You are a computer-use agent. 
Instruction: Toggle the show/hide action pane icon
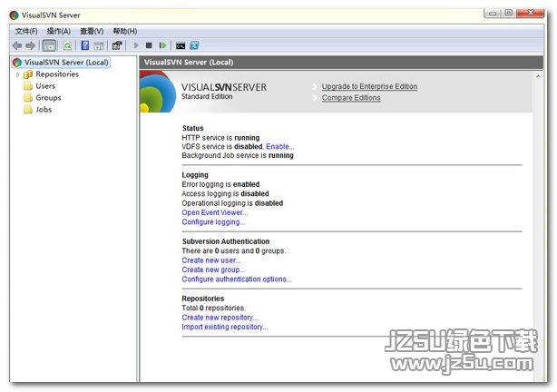pyautogui.click(x=99, y=45)
